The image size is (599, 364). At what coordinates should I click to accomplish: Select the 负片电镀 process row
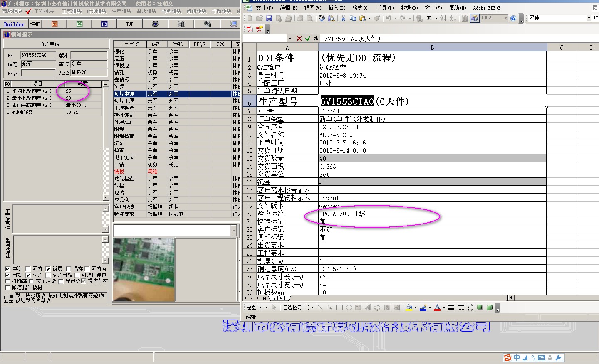pos(176,94)
